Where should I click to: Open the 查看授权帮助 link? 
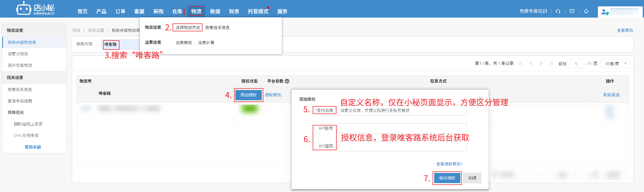pos(449,164)
